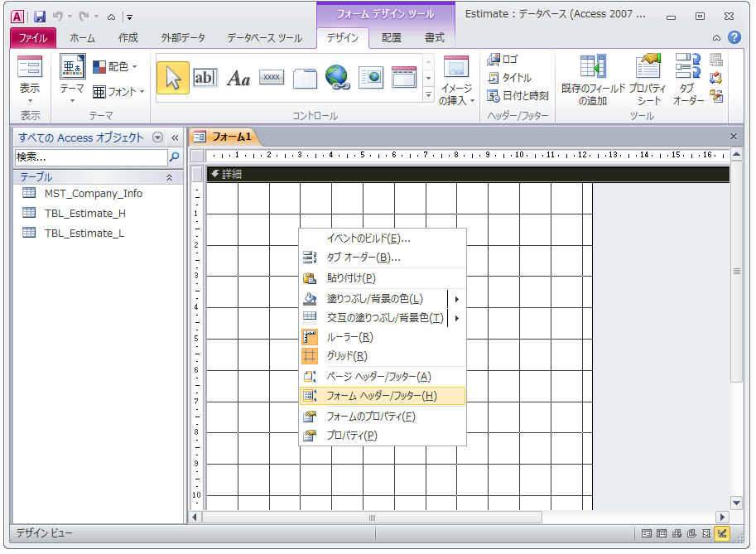Choose the Select arrow control tool
The height and width of the screenshot is (554, 756).
pos(173,78)
